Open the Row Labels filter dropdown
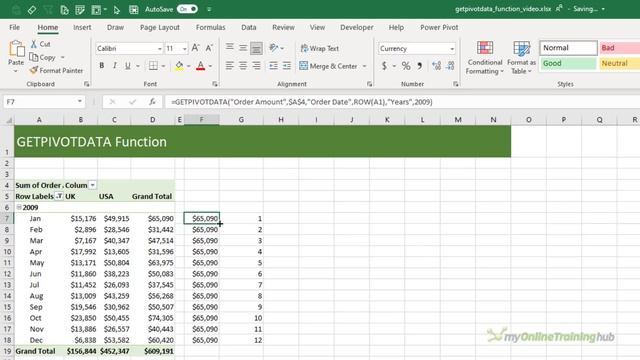 click(x=59, y=196)
